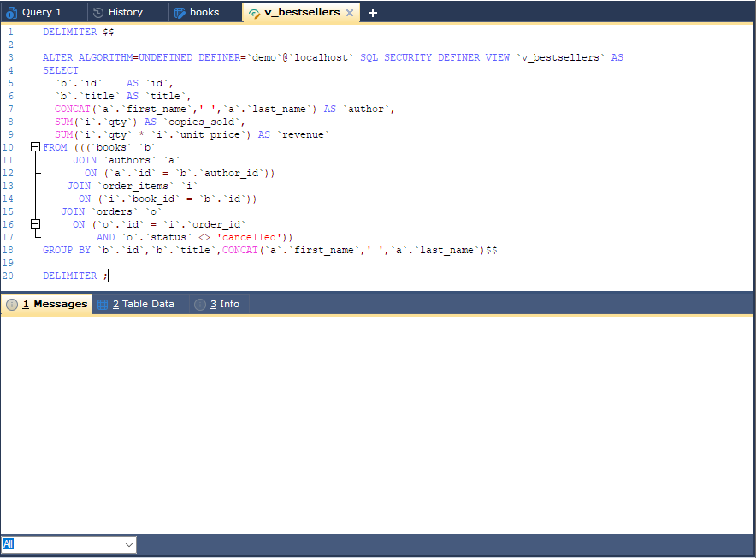Image resolution: width=756 pixels, height=558 pixels.
Task: Place cursor at end of line 20
Action: (109, 276)
